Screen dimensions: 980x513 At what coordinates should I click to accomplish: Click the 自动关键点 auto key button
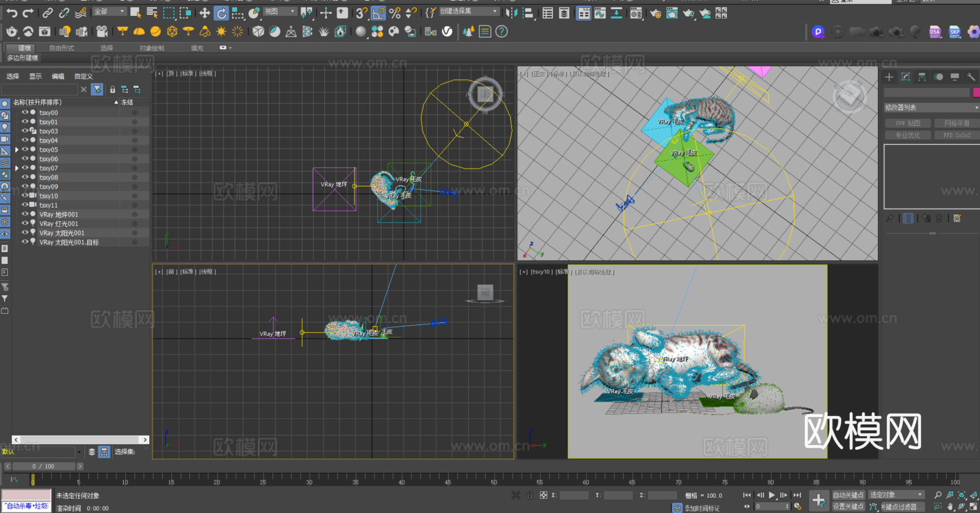click(x=848, y=495)
